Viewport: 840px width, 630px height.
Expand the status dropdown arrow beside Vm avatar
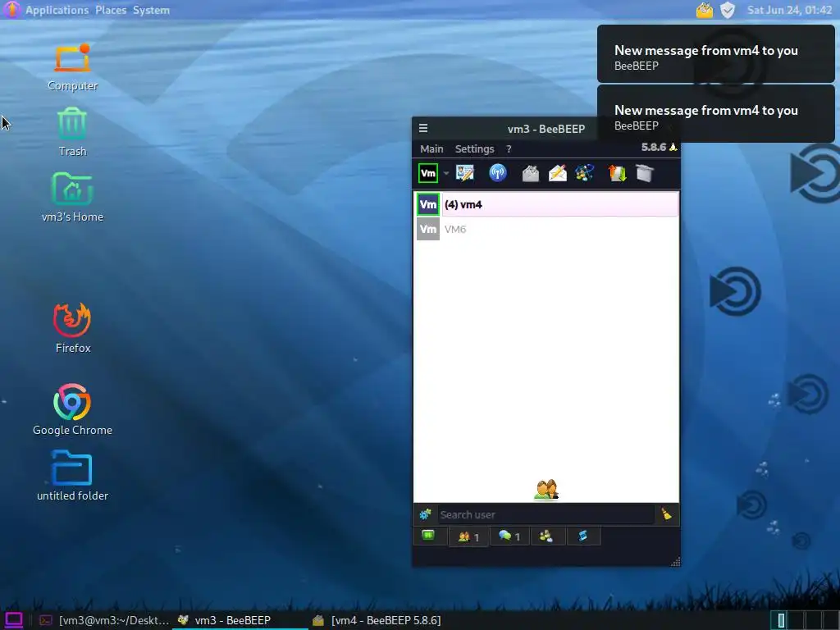[445, 174]
